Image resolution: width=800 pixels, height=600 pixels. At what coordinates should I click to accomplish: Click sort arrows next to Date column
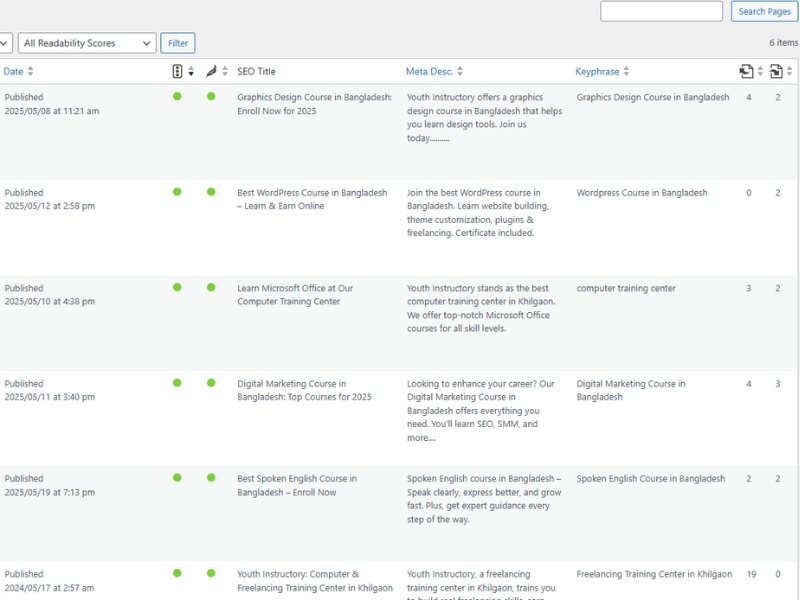point(30,72)
